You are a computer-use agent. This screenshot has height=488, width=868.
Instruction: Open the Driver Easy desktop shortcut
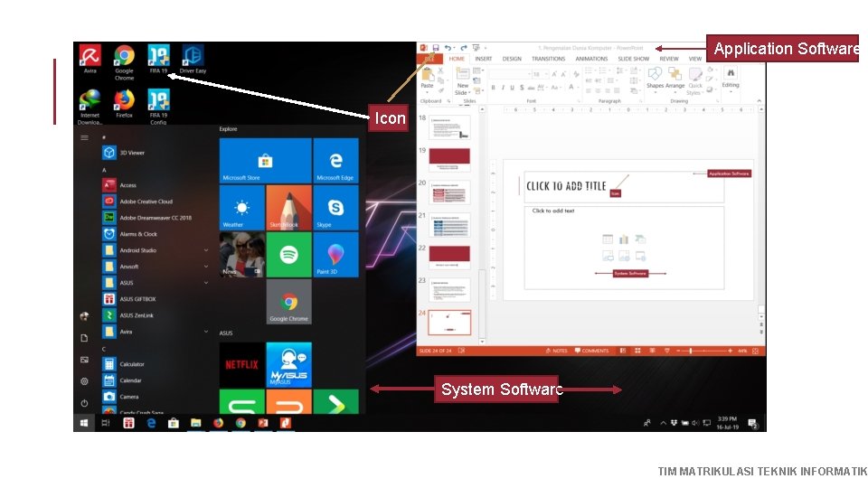coord(193,59)
